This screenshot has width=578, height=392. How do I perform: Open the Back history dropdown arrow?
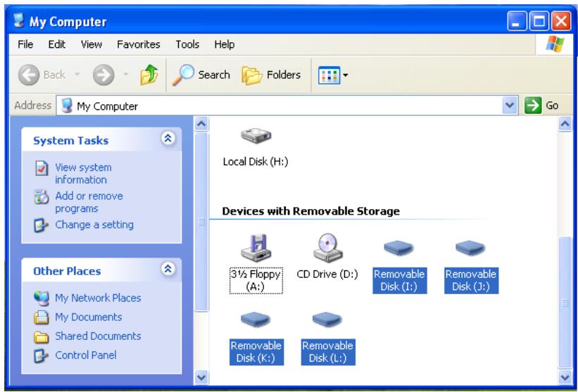(x=77, y=75)
